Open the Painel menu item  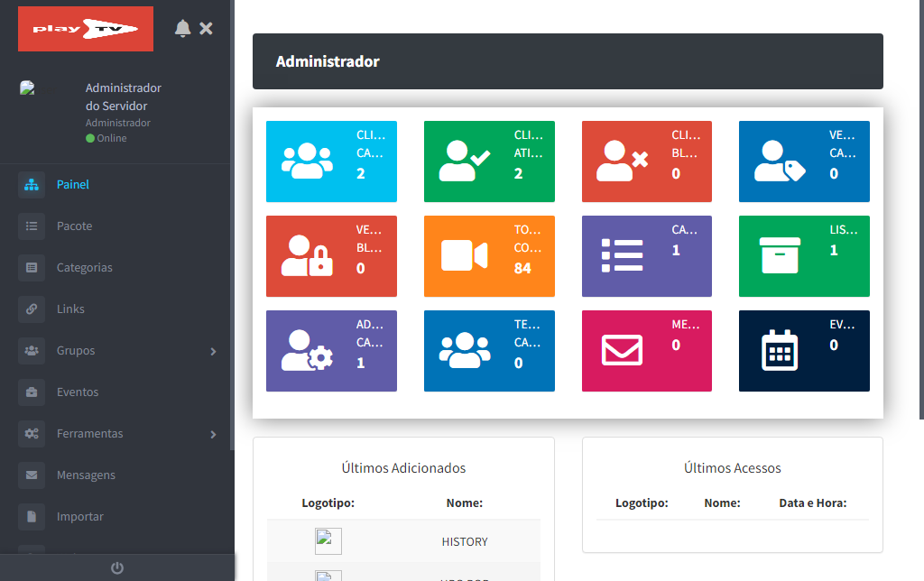72,184
